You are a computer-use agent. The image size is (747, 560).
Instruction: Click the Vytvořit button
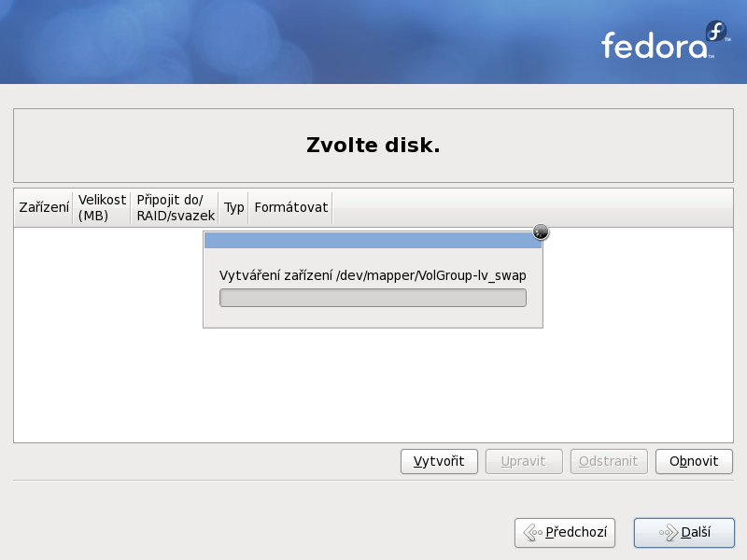click(439, 461)
